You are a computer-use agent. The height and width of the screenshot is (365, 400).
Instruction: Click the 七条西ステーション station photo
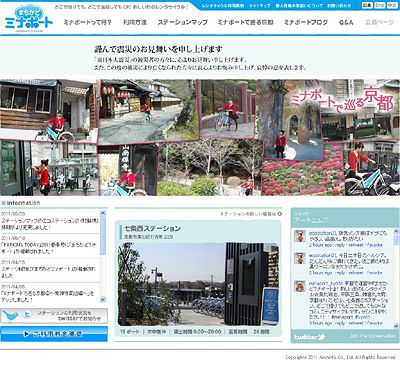(198, 284)
